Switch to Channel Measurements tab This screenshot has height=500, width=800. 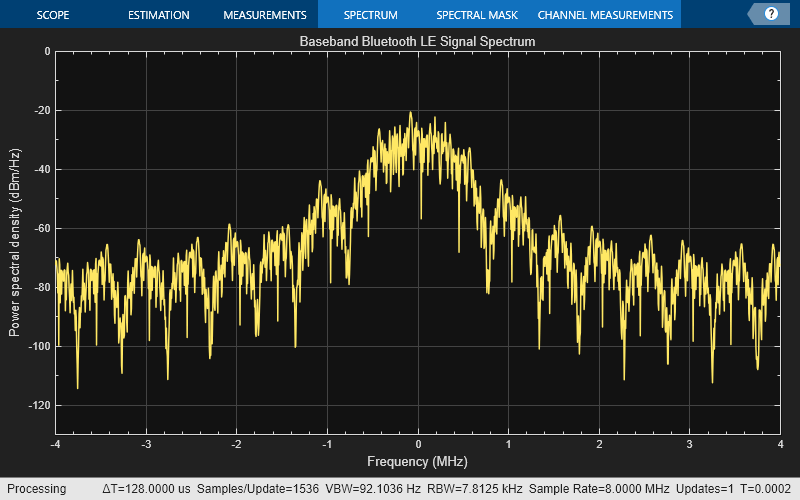coord(605,15)
